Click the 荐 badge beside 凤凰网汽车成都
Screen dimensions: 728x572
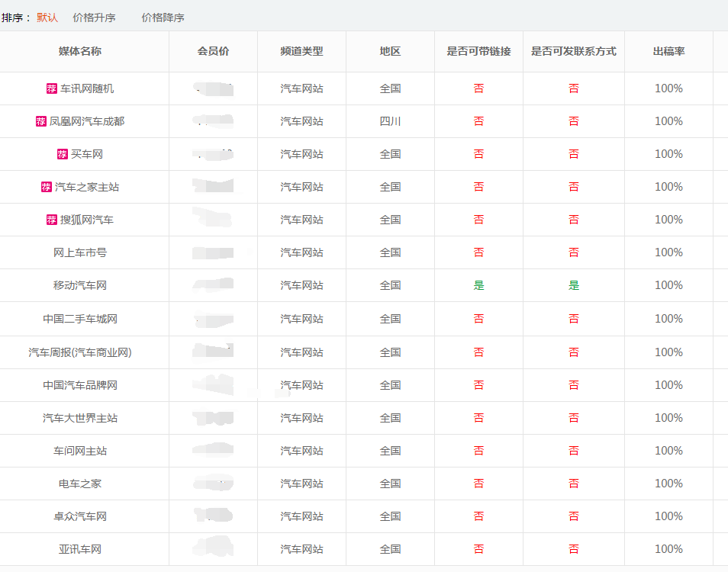[40, 121]
